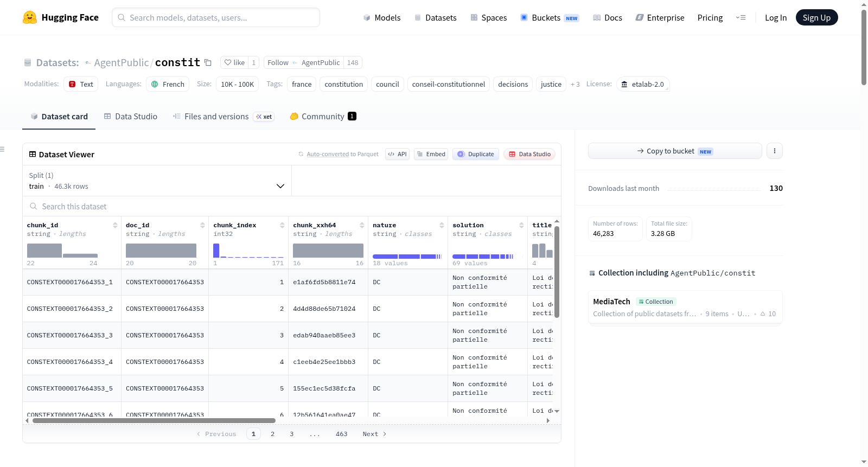Follow AgentPublic organization
Image resolution: width=868 pixels, height=467 pixels.
[278, 62]
